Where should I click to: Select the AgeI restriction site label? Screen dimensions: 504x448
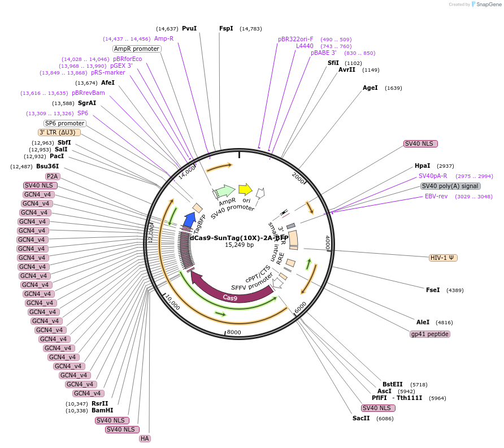[370, 88]
